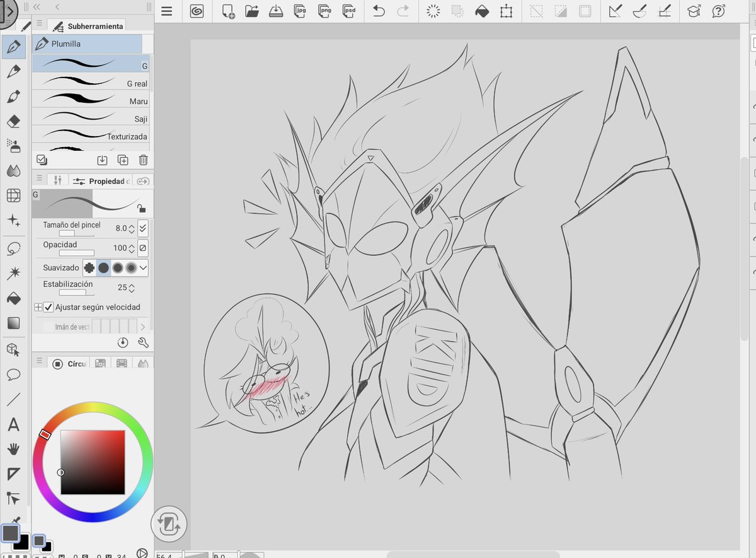This screenshot has height=558, width=756.
Task: Click Opacidad slider bar
Action: [x=77, y=253]
